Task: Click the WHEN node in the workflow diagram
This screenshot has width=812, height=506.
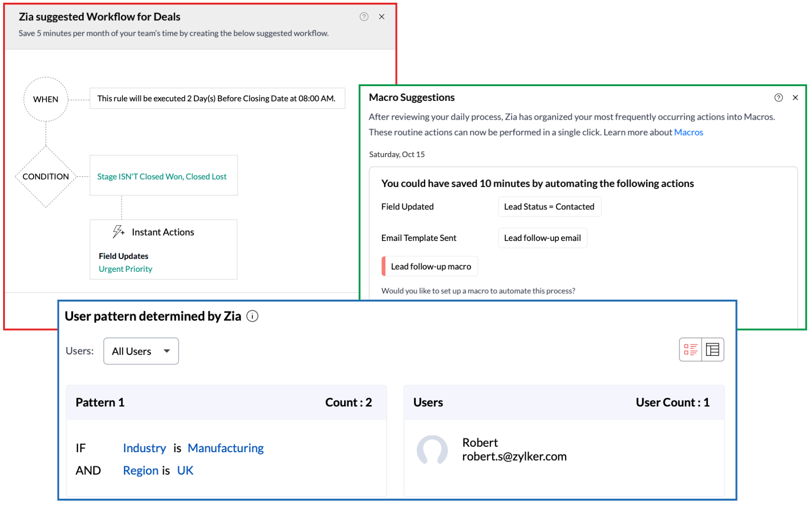Action: coord(45,99)
